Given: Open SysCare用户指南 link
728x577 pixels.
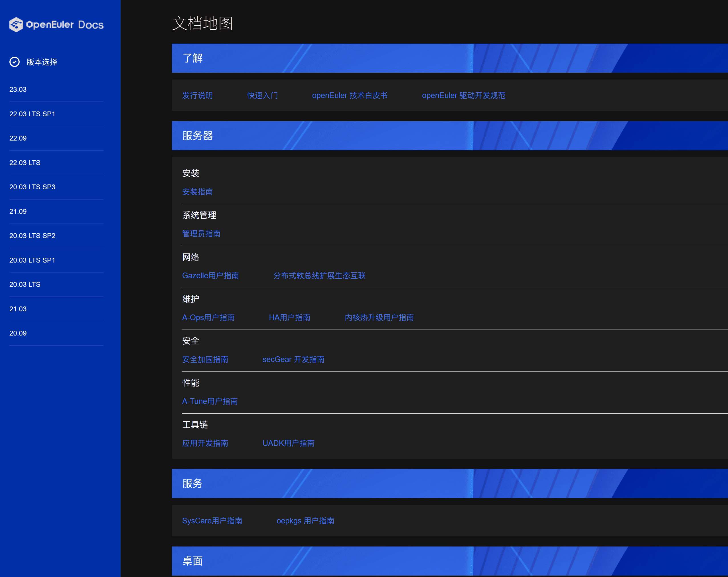Looking at the screenshot, I should pos(212,521).
